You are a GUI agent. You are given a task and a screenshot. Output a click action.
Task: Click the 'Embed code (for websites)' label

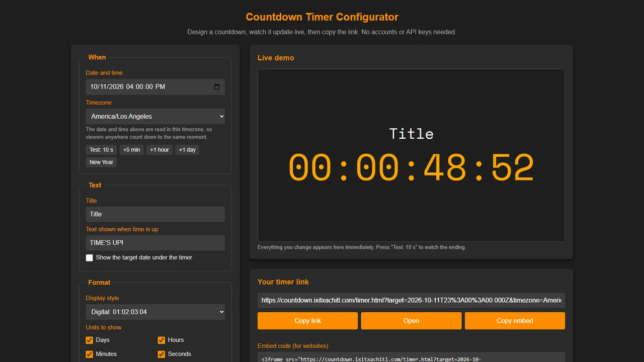[293, 346]
